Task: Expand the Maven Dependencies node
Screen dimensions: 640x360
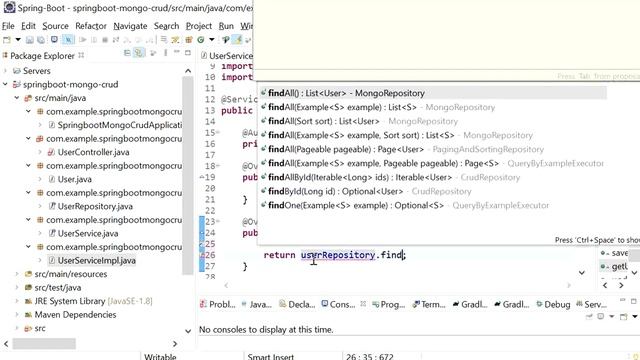Action: pyautogui.click(x=17, y=315)
